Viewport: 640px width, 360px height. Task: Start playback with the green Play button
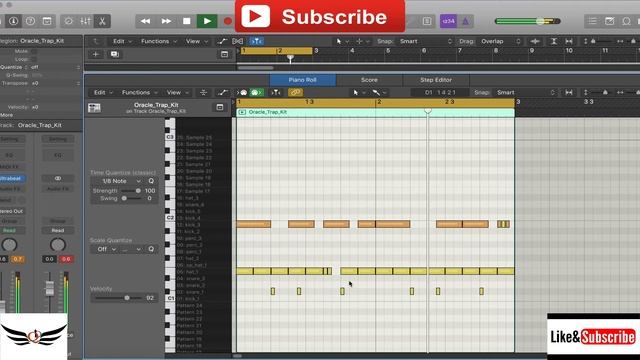click(207, 21)
